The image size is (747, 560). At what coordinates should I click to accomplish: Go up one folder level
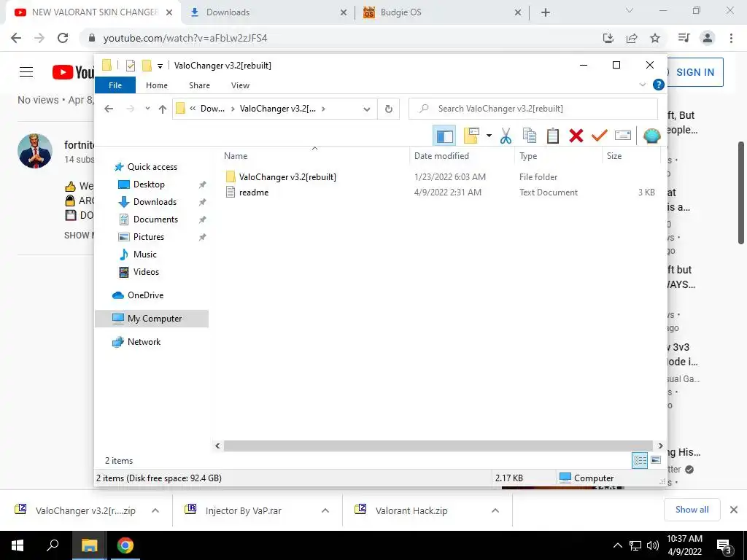click(163, 109)
